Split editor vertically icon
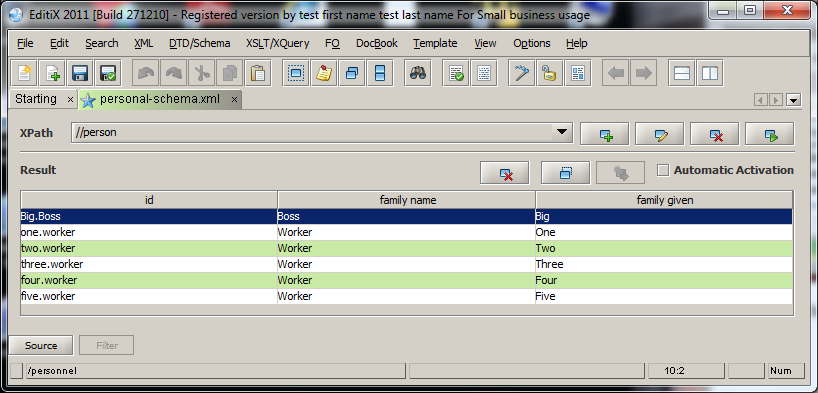 pyautogui.click(x=710, y=73)
